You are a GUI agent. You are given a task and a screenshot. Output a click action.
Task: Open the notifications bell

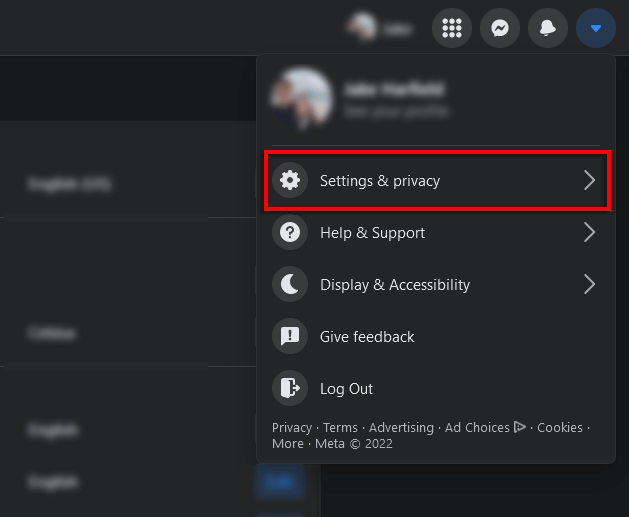click(547, 28)
